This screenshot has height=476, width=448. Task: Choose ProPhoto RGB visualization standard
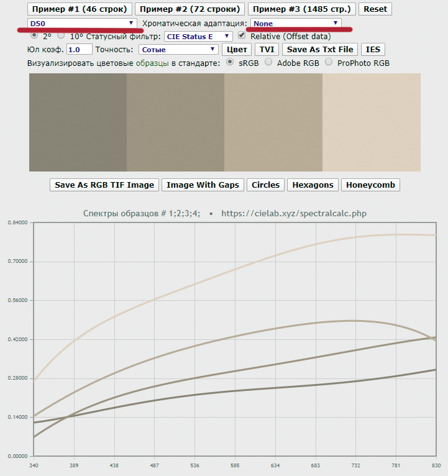[329, 62]
